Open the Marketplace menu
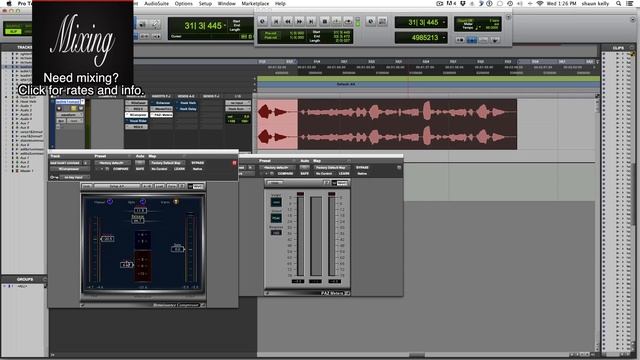This screenshot has height=360, width=640. (x=255, y=3)
